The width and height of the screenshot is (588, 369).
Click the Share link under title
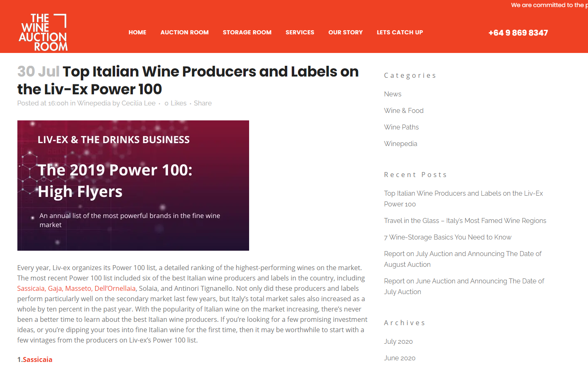[203, 103]
